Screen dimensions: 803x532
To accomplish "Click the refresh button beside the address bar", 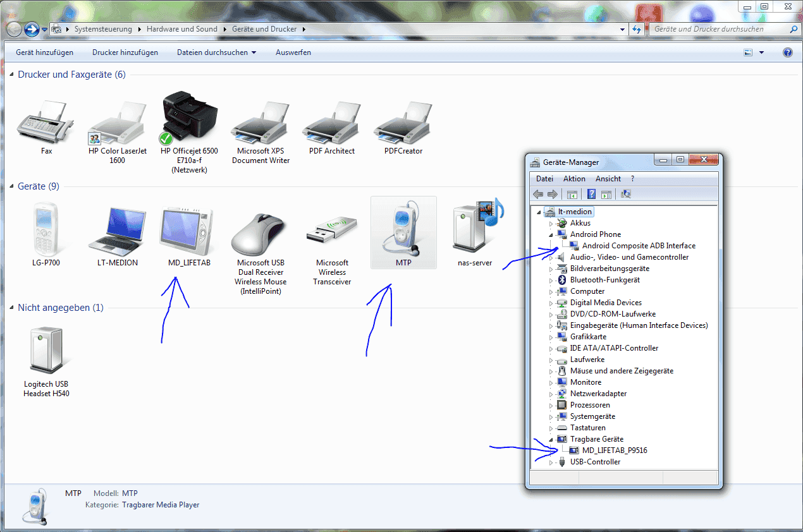I will tap(637, 29).
